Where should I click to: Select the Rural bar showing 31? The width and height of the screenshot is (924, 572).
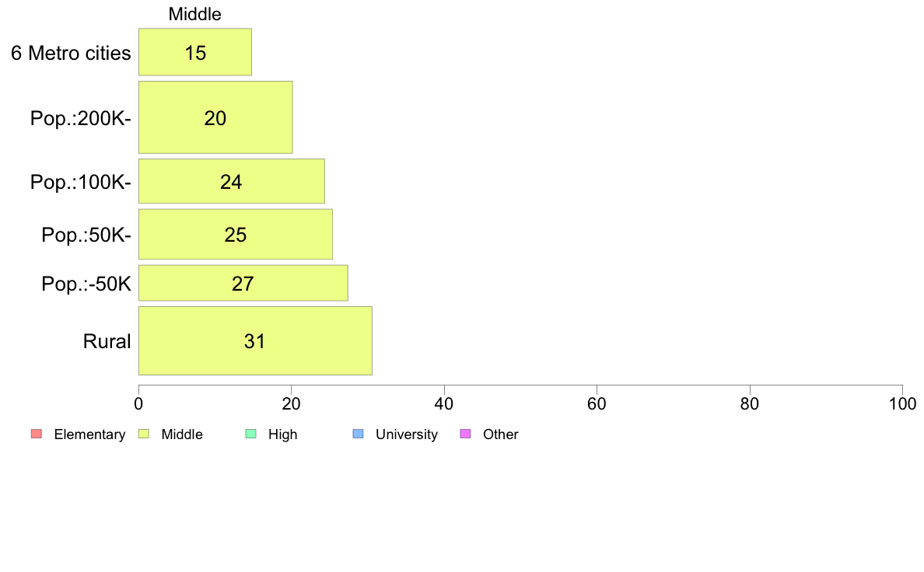click(255, 340)
